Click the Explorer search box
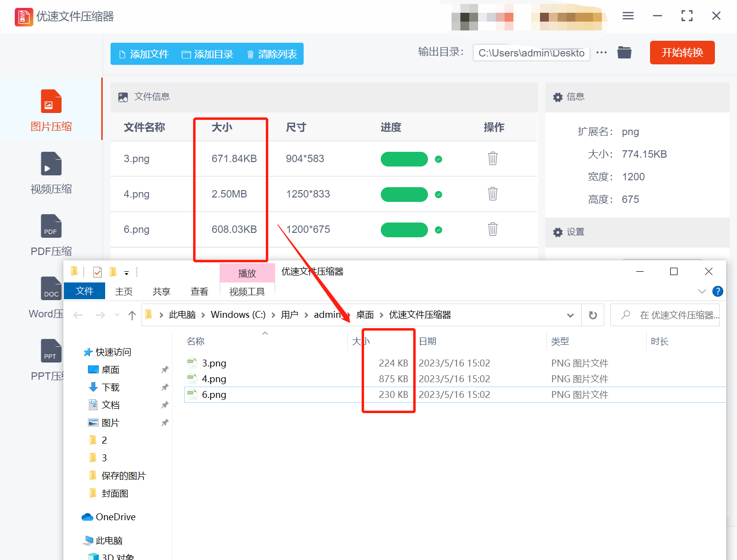Image resolution: width=737 pixels, height=560 pixels. [665, 315]
